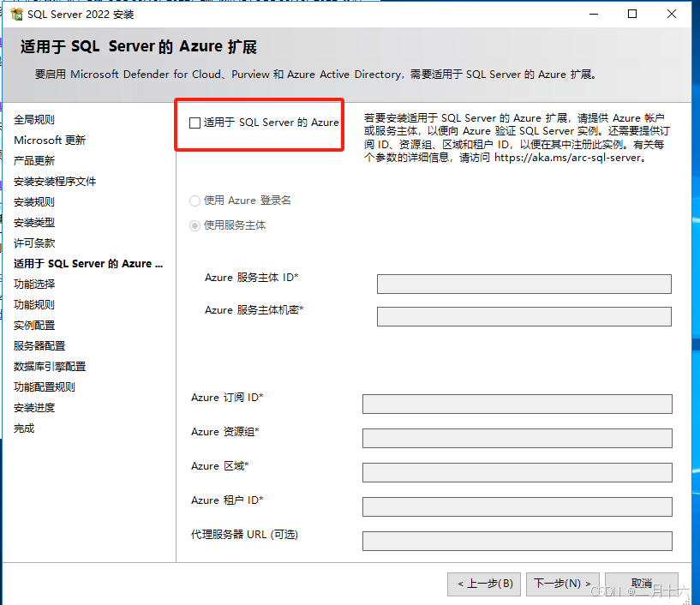Select 服务器配置 step in sidebar

[39, 345]
